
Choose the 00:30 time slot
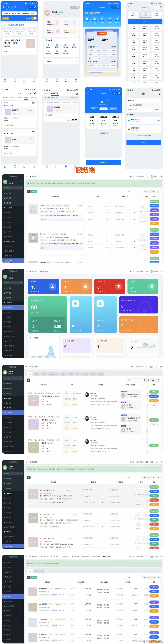pos(145,28)
